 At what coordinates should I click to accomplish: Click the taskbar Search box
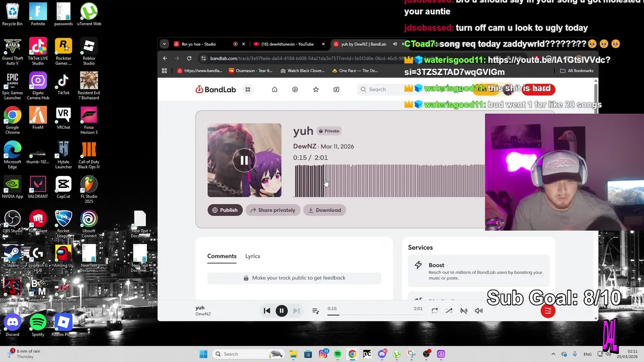tap(249, 354)
